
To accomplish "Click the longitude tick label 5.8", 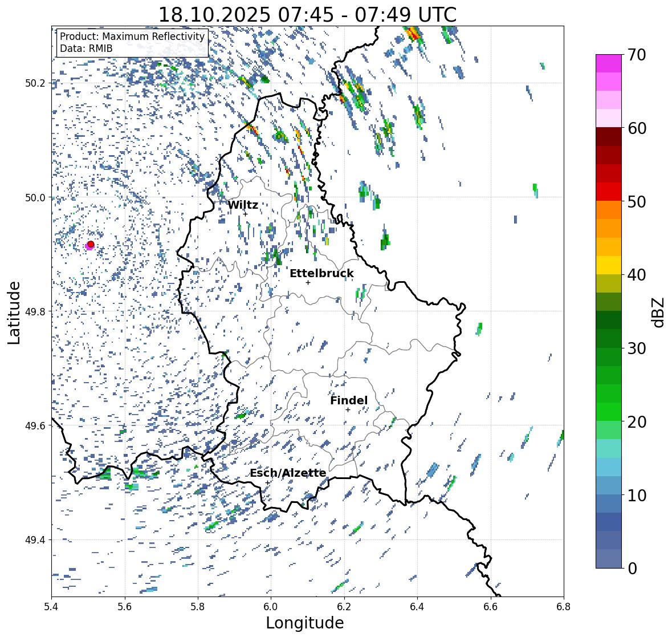I will pyautogui.click(x=198, y=607).
